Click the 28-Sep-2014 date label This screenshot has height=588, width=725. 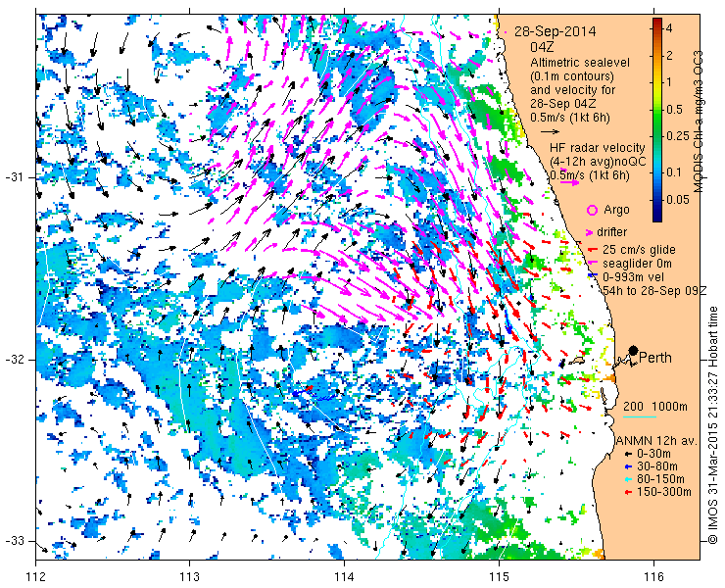pyautogui.click(x=555, y=32)
